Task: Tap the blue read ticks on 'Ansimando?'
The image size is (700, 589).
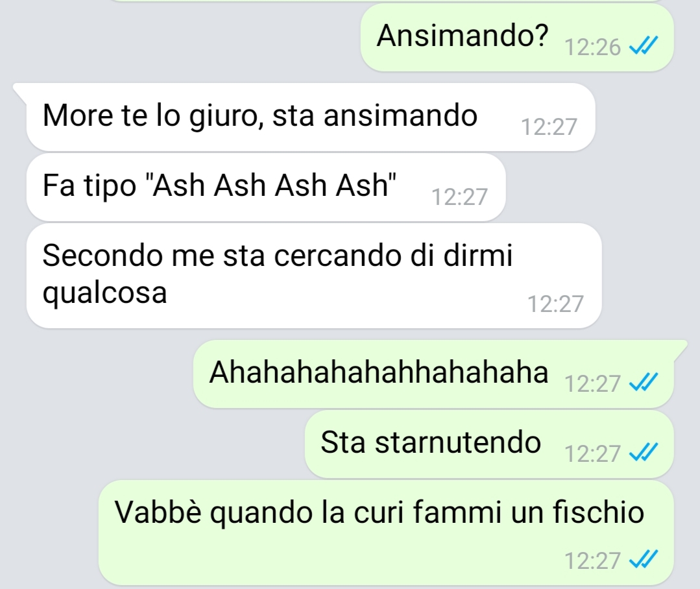Action: [x=644, y=45]
